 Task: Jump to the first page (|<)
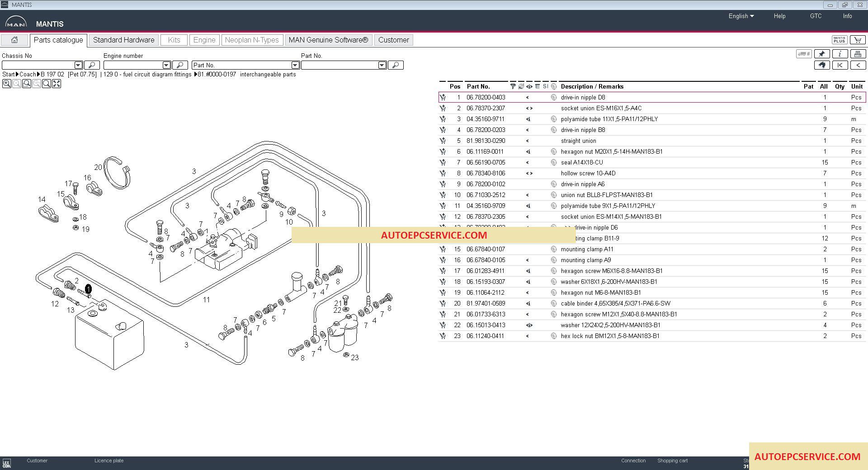pyautogui.click(x=840, y=65)
